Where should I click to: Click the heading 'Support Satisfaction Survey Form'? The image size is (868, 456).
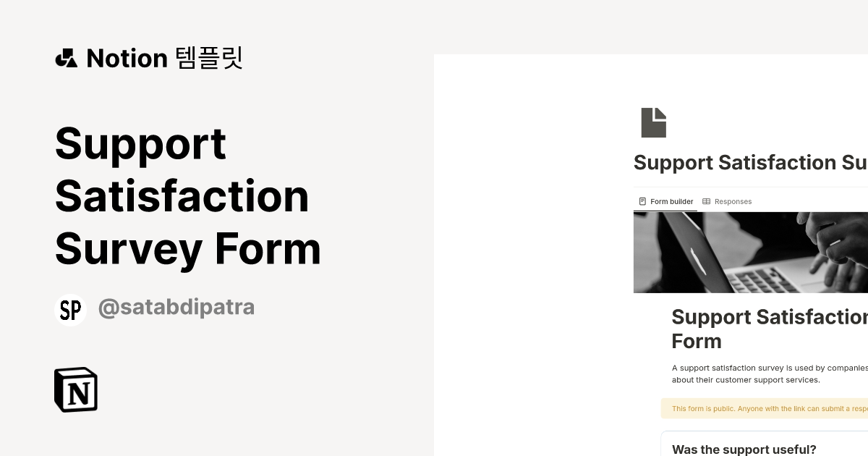(188, 196)
